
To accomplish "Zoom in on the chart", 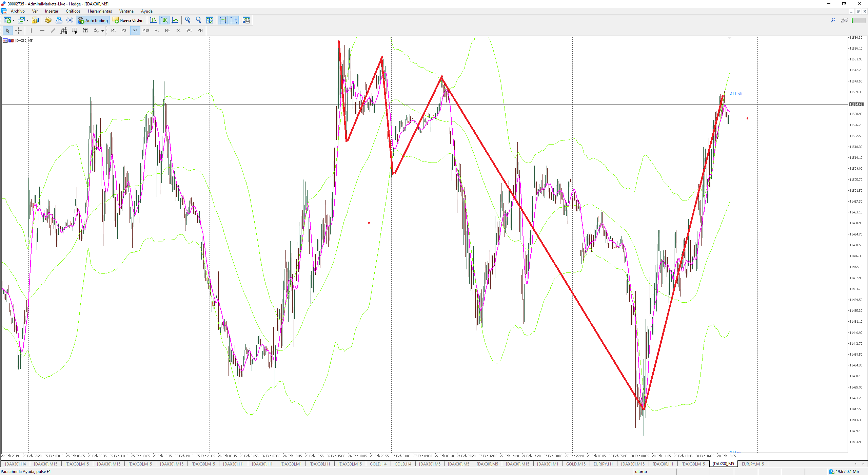I will coord(188,20).
